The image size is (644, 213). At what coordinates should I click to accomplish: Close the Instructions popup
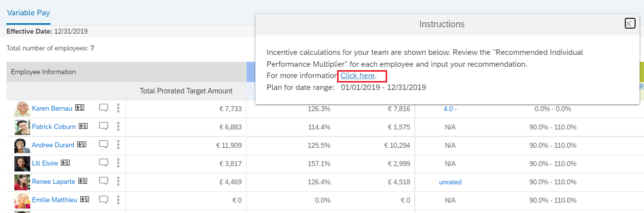tap(630, 23)
